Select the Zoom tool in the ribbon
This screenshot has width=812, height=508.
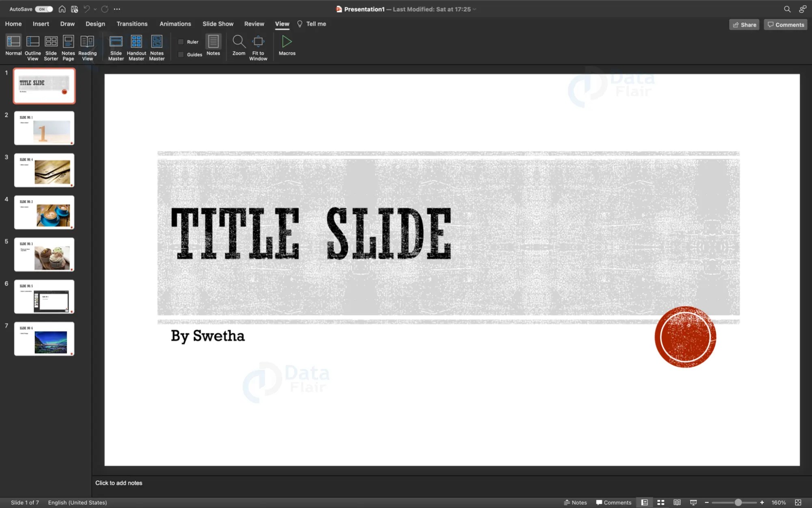pyautogui.click(x=239, y=47)
